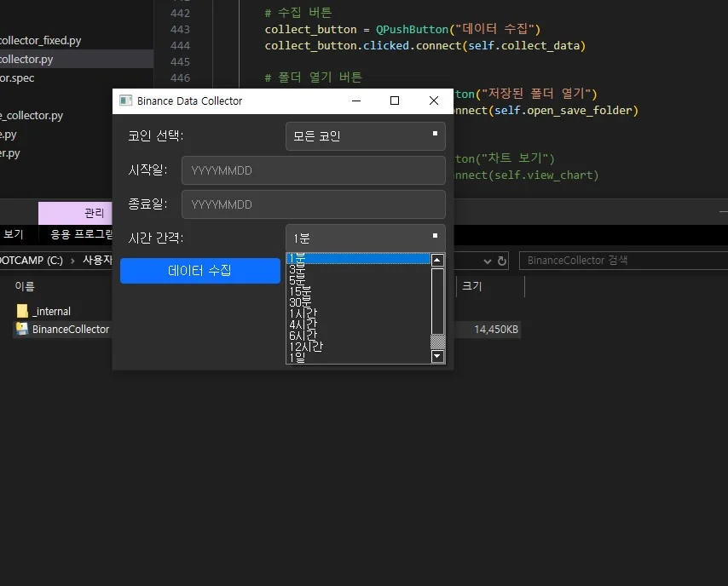This screenshot has height=586, width=728.
Task: Click the 종료일 date input field
Action: tap(314, 204)
